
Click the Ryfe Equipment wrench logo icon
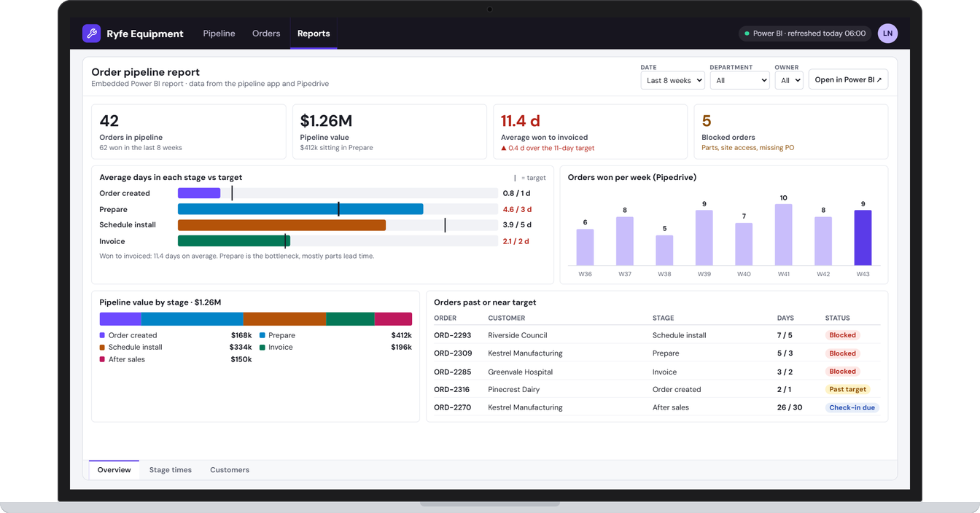(91, 33)
